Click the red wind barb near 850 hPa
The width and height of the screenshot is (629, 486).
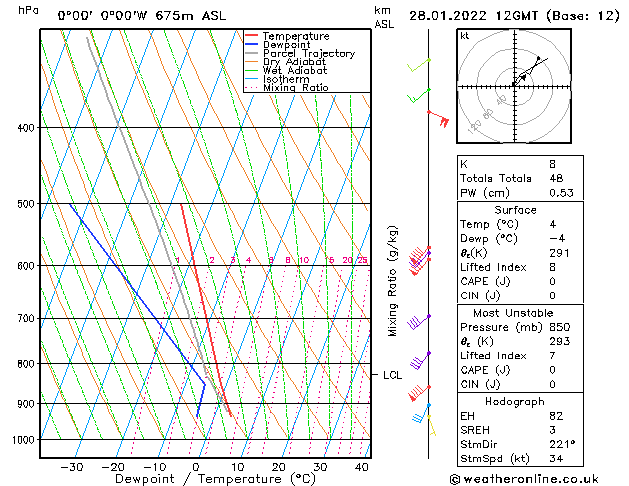[420, 393]
